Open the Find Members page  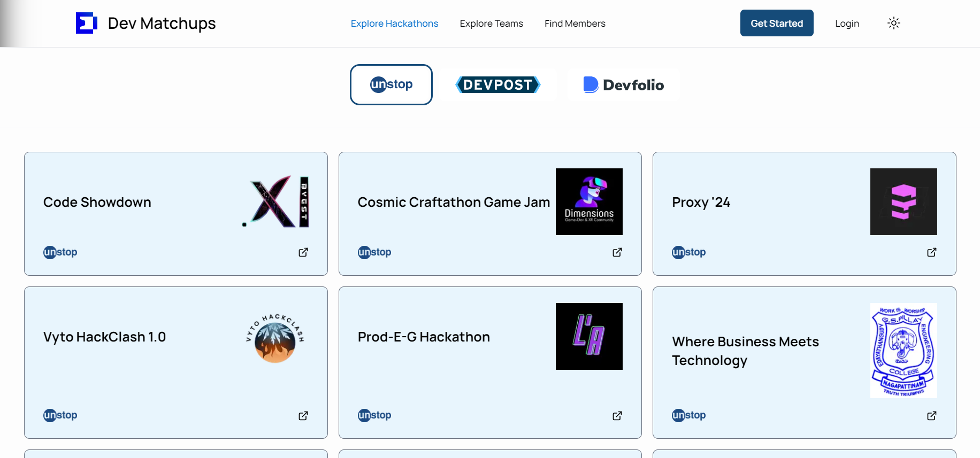tap(575, 24)
